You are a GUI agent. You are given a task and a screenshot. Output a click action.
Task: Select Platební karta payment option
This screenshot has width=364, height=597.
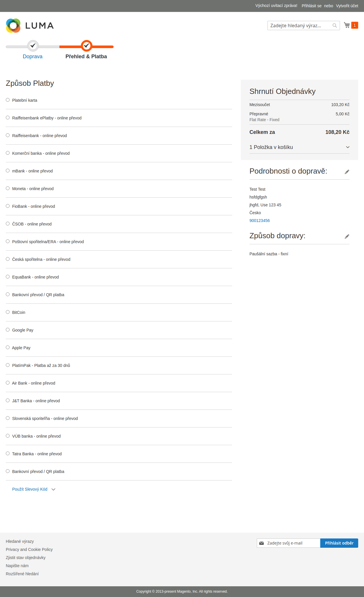pyautogui.click(x=8, y=100)
